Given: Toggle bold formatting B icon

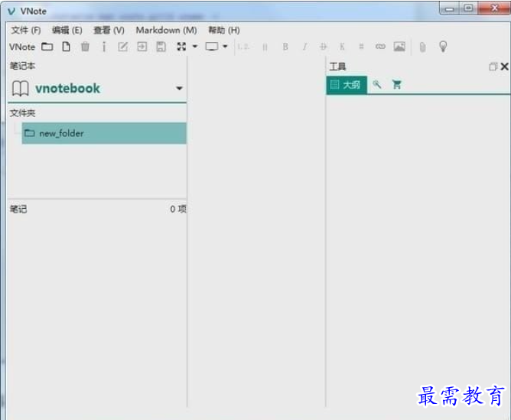Looking at the screenshot, I should click(x=285, y=47).
